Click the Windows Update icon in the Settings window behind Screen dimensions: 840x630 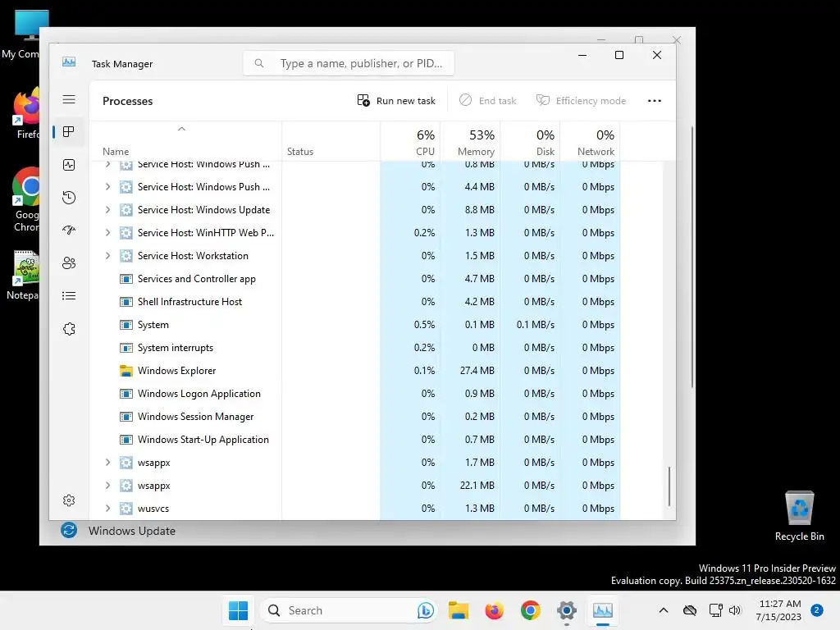click(x=69, y=531)
